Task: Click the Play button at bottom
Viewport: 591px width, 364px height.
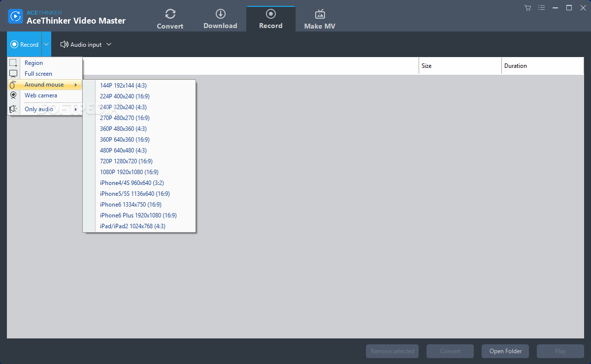Action: point(560,351)
